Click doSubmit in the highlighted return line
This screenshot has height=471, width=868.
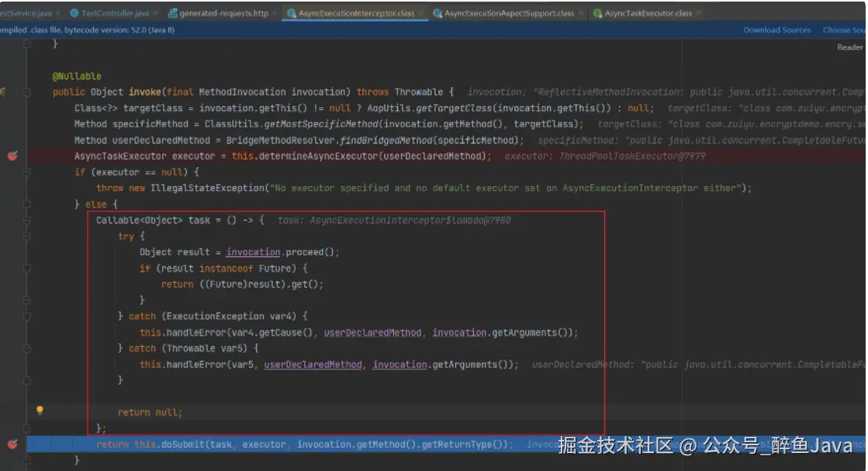point(183,445)
